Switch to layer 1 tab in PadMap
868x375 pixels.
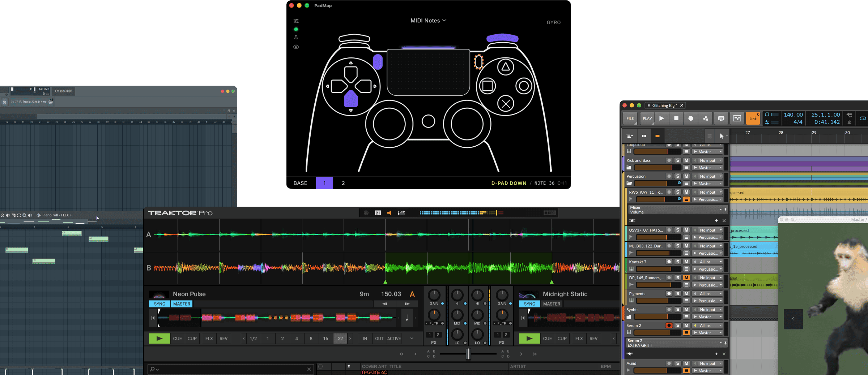(324, 183)
